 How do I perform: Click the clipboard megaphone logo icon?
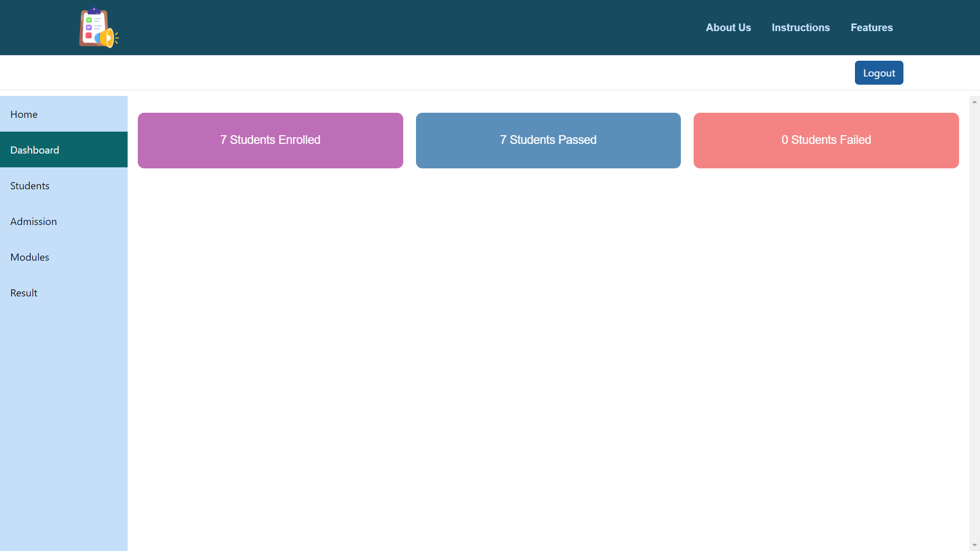click(99, 28)
